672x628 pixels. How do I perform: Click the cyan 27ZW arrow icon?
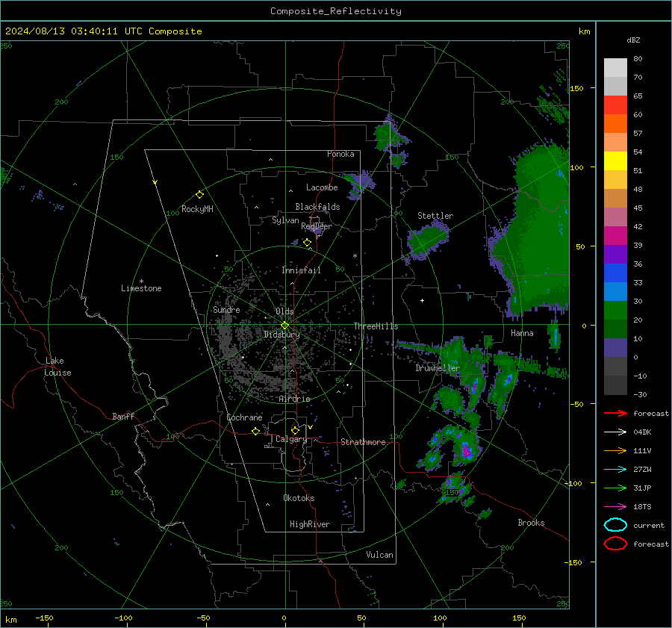click(615, 470)
